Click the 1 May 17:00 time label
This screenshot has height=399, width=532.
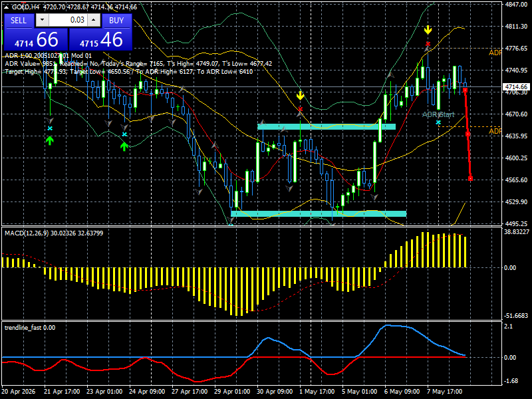click(317, 392)
